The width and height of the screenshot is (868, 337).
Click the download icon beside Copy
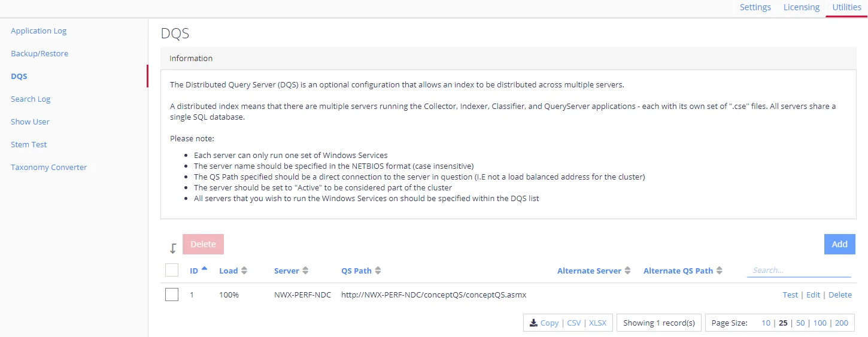tap(533, 323)
